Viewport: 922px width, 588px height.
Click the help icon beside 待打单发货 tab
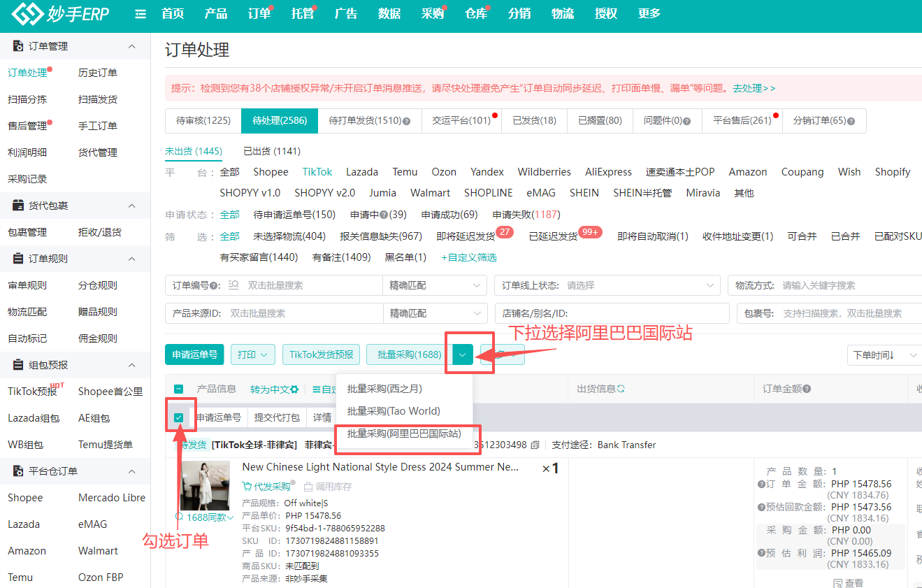[x=407, y=121]
